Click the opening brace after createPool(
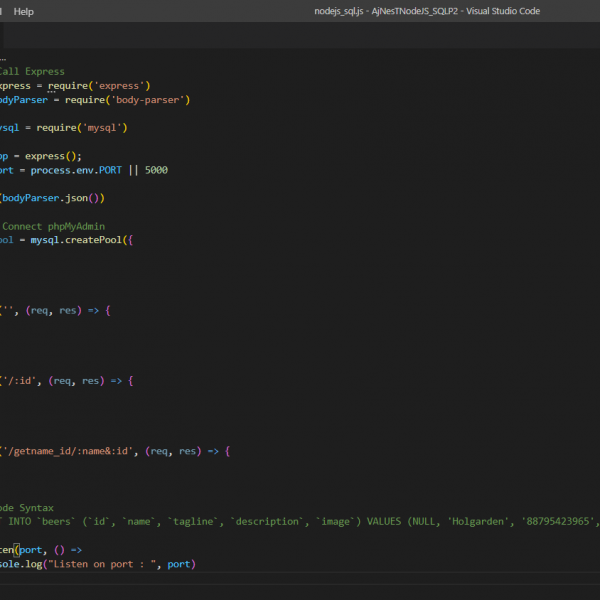The image size is (600, 600). click(130, 240)
